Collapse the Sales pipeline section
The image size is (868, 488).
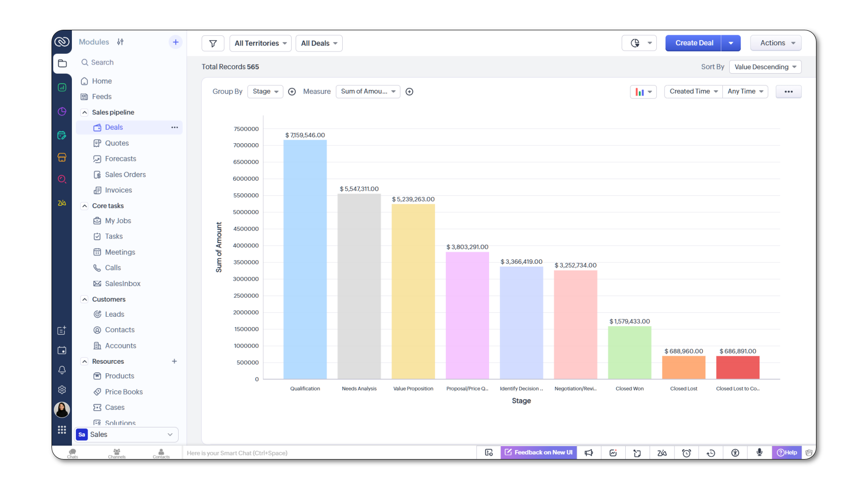tap(85, 113)
